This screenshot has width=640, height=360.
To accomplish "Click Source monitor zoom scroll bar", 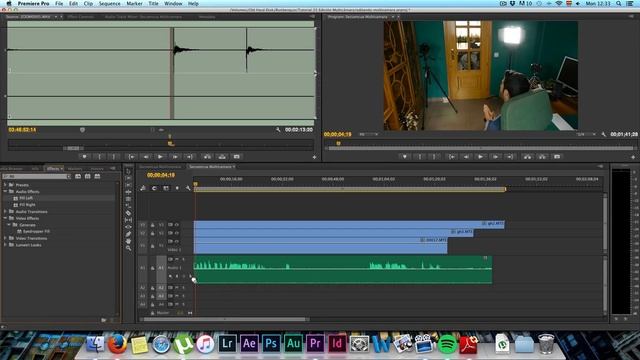I will pos(73,148).
